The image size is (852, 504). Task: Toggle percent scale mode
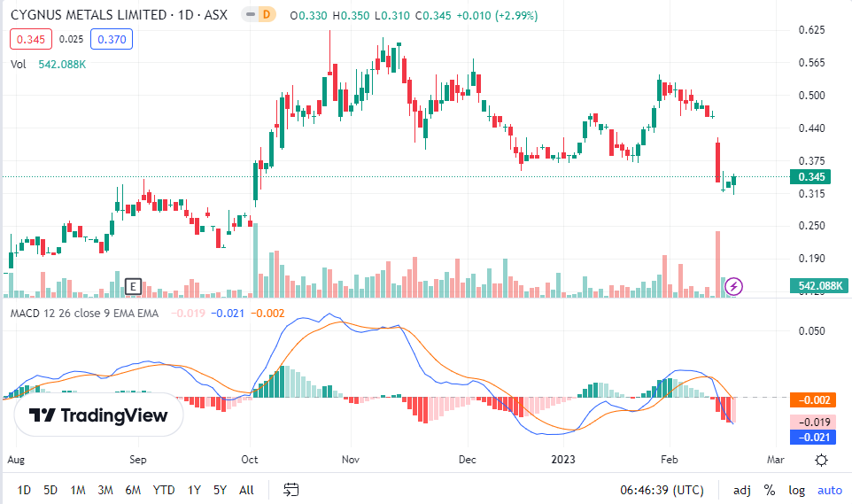coord(770,490)
